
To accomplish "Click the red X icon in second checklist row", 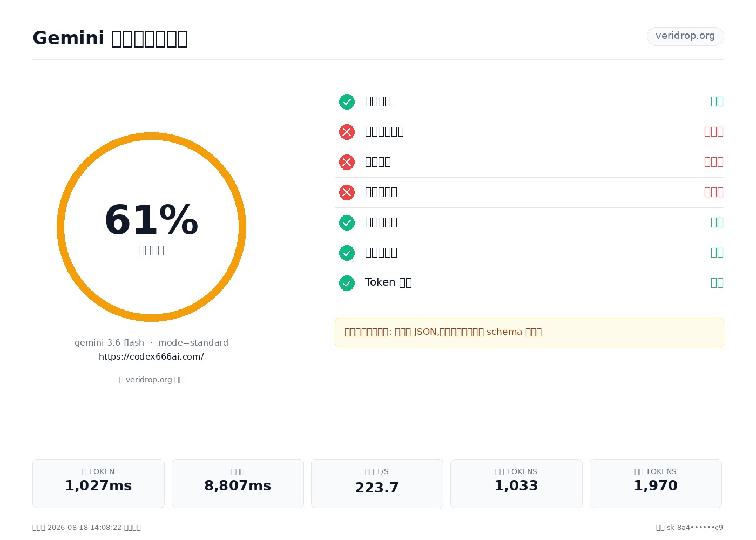I will (x=347, y=132).
